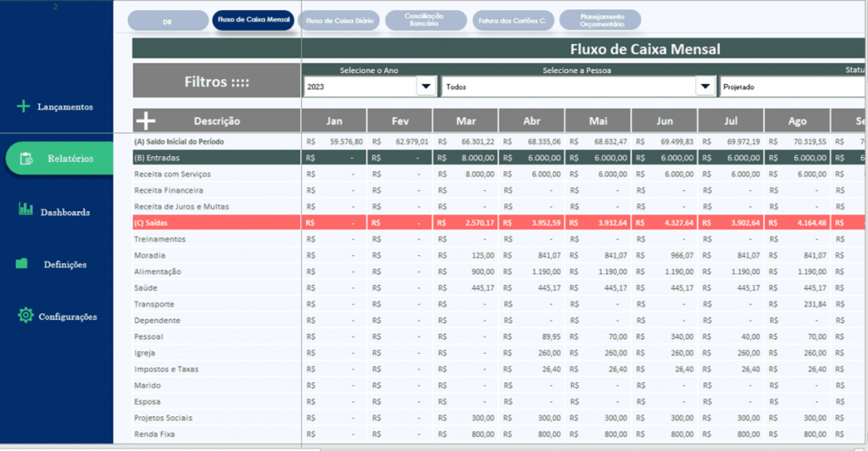Viewport: 868px width, 451px height.
Task: Click the person field showing Todos
Action: (569, 86)
